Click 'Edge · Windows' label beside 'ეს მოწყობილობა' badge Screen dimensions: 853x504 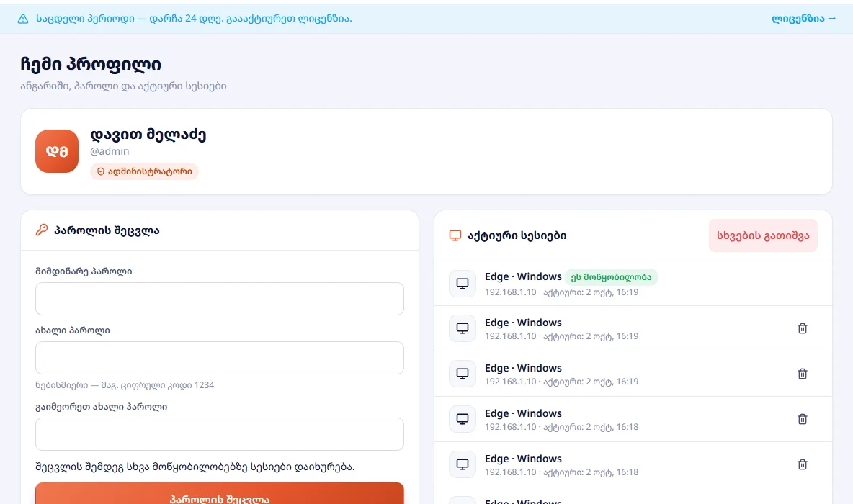523,276
